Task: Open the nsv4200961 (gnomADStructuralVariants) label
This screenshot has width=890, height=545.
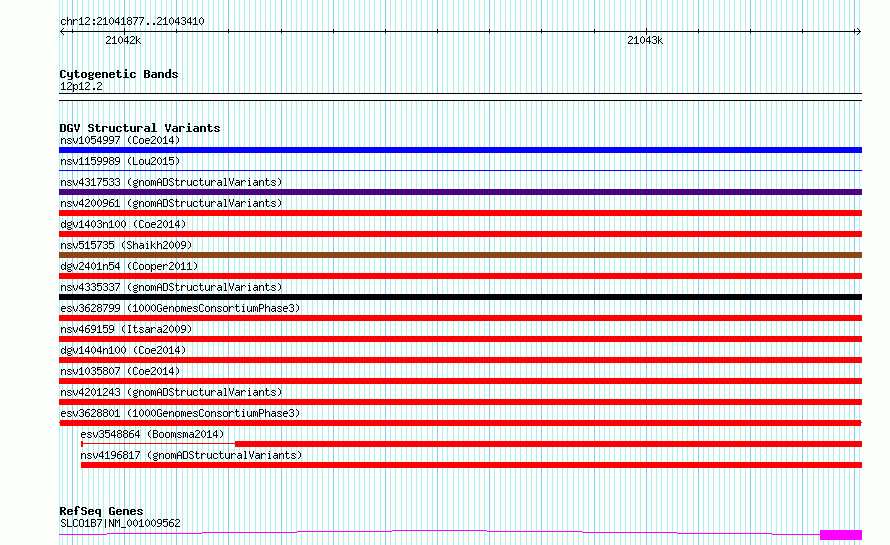Action: 171,203
